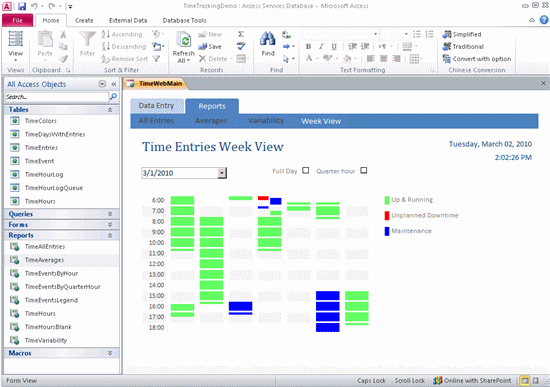
Task: Click the bullets list icon
Action: [x=416, y=34]
